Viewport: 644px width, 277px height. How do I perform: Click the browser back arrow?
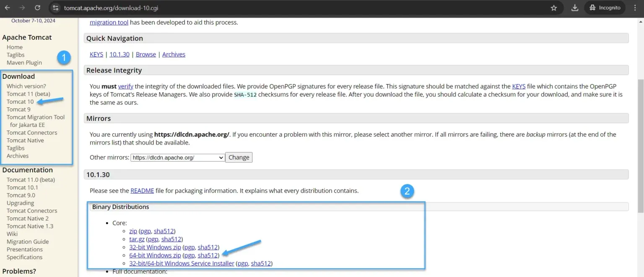point(8,8)
